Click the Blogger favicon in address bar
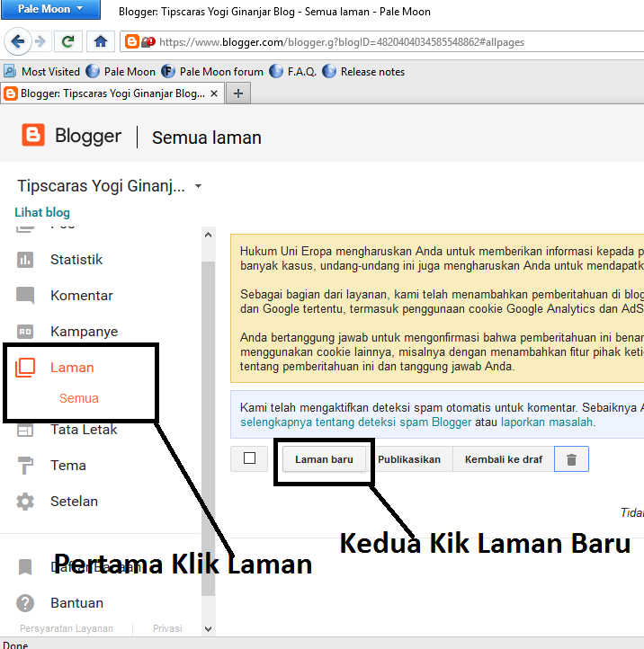 point(131,42)
